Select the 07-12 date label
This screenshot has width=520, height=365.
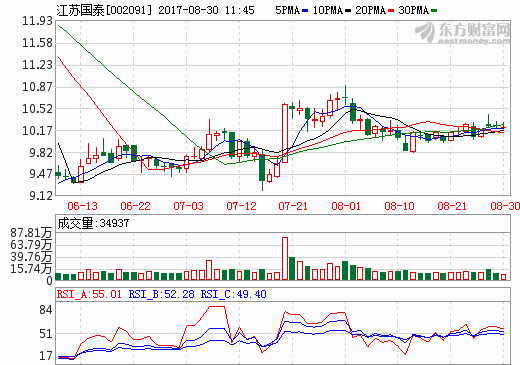click(241, 206)
